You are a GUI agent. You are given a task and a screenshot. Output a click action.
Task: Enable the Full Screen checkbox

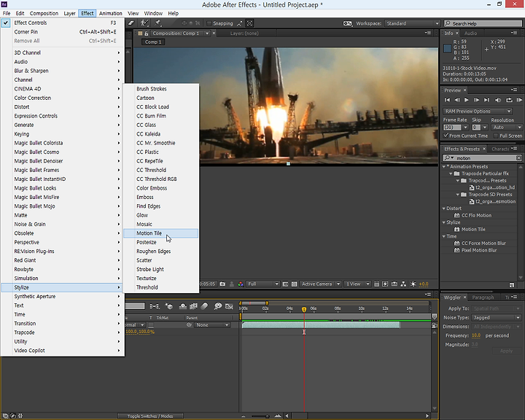496,136
